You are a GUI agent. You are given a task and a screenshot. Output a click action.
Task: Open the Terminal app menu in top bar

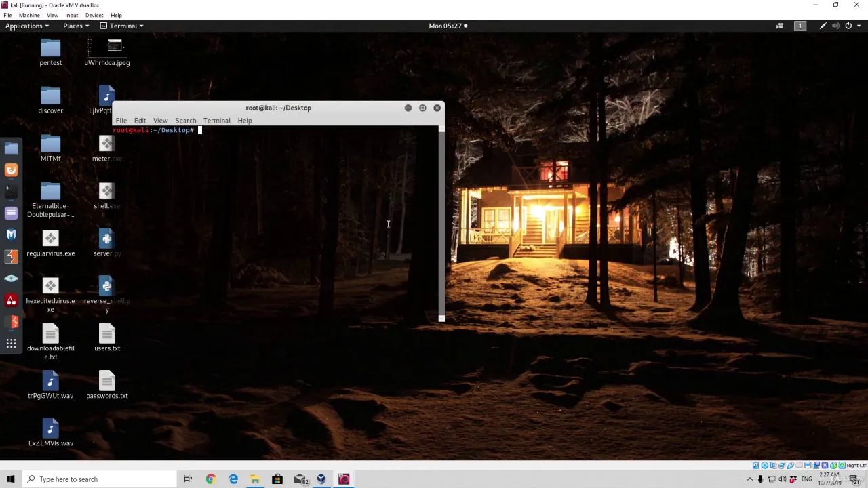[x=122, y=26]
